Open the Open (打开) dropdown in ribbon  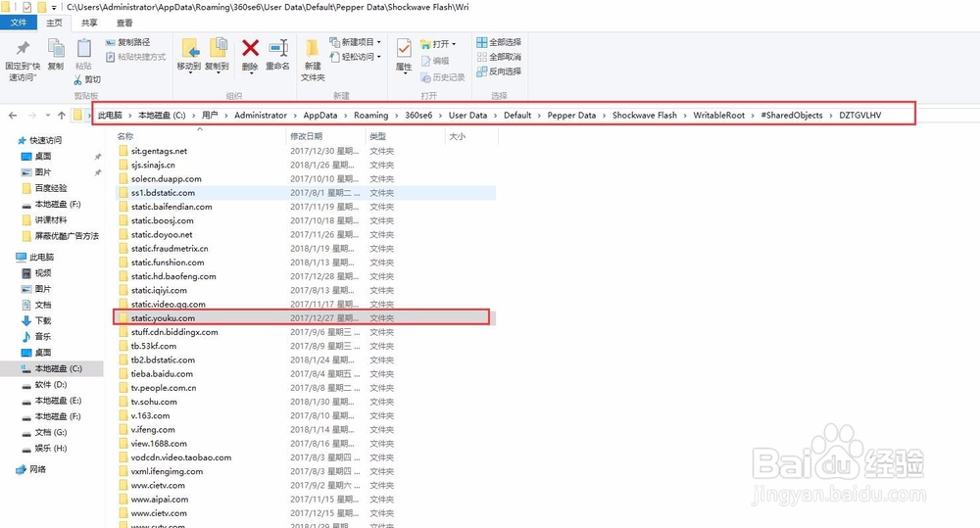pyautogui.click(x=438, y=44)
